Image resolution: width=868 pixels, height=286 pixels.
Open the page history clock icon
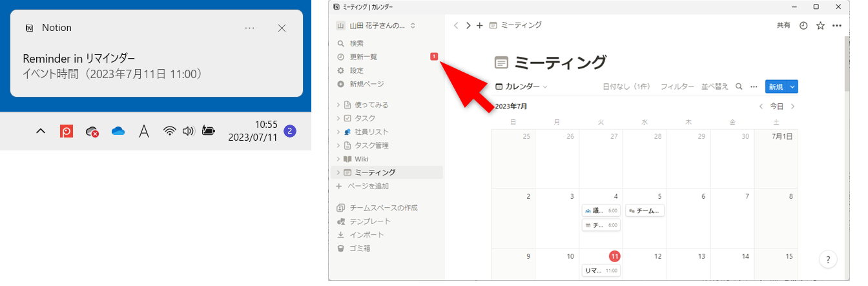point(803,26)
